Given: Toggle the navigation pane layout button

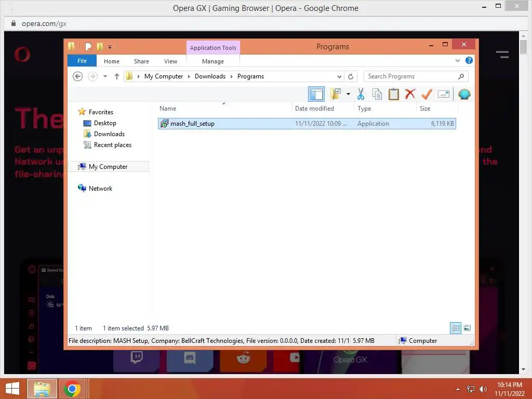Looking at the screenshot, I should pos(316,94).
